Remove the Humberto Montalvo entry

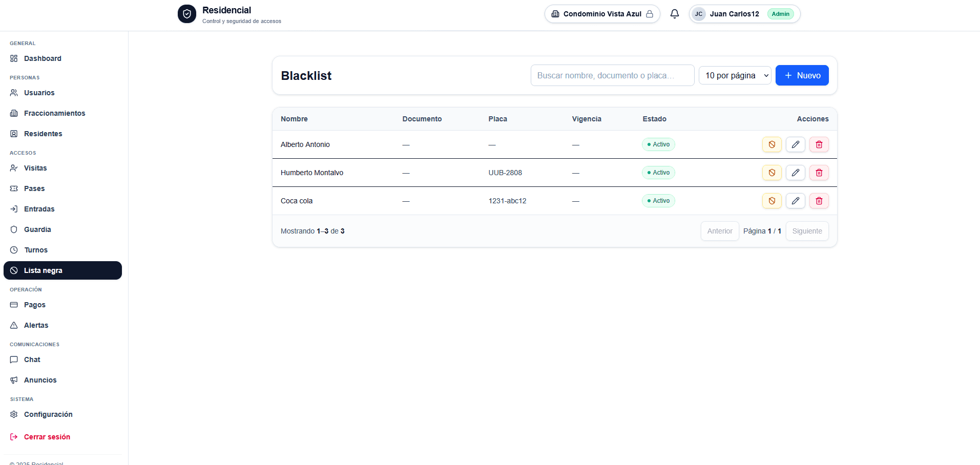click(x=819, y=173)
